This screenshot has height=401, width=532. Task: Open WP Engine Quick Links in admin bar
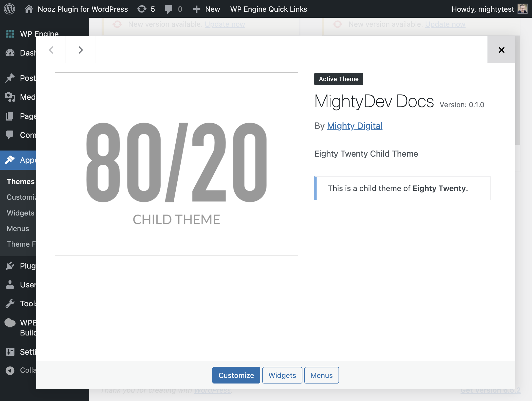[x=269, y=9]
